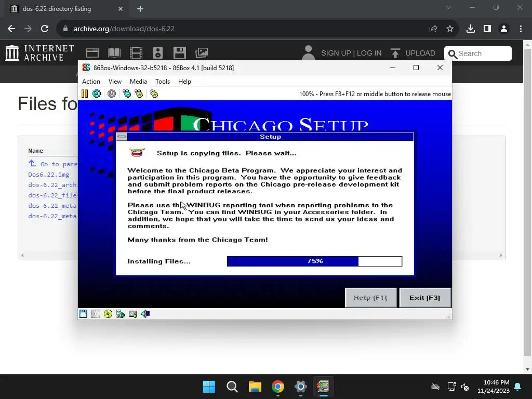The height and width of the screenshot is (399, 532).
Task: Click the 86Box taskbar icon
Action: [323, 387]
